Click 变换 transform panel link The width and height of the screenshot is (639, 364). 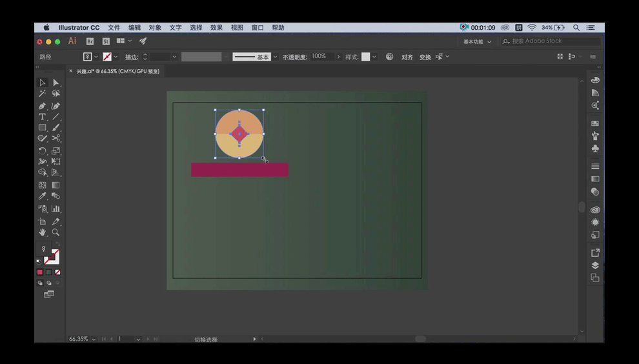click(x=425, y=57)
